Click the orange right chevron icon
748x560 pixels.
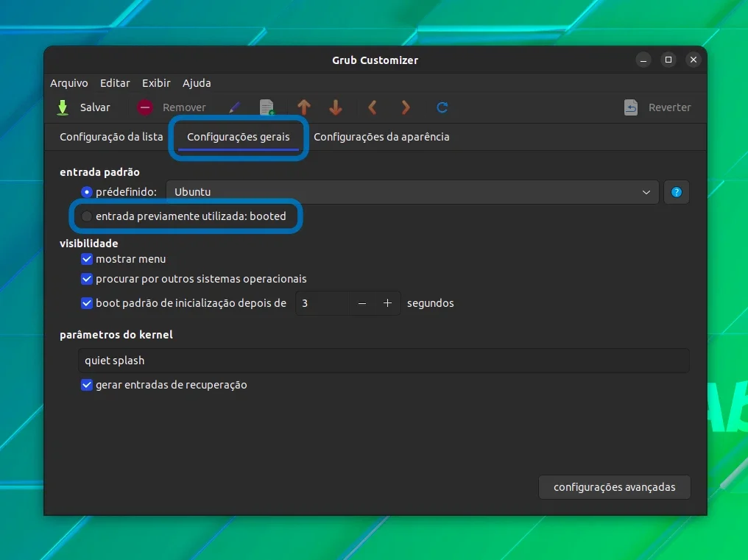(x=406, y=107)
